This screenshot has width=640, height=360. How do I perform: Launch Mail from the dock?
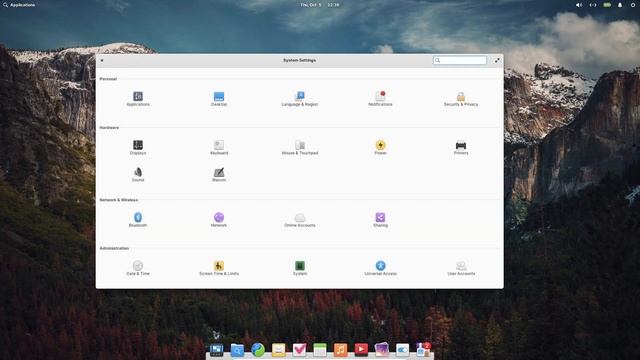(278, 350)
